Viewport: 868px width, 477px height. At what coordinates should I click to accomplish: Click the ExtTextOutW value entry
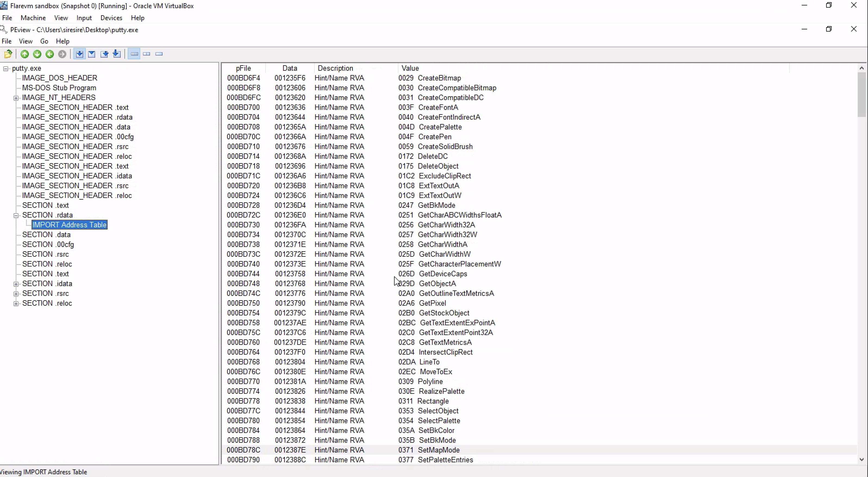tap(430, 196)
